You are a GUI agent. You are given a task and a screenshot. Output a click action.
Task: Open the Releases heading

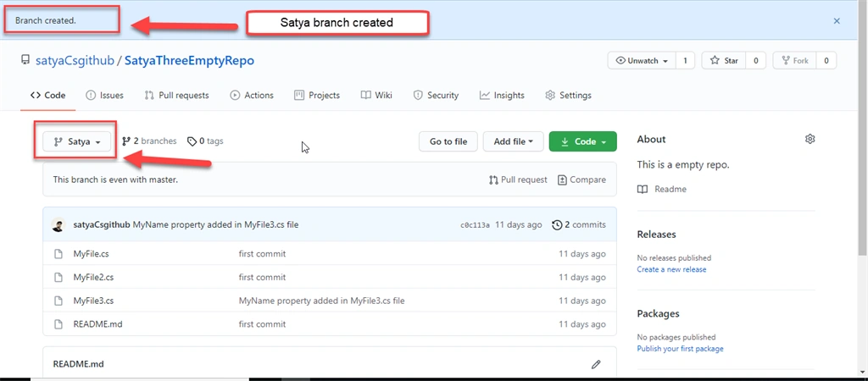point(657,235)
